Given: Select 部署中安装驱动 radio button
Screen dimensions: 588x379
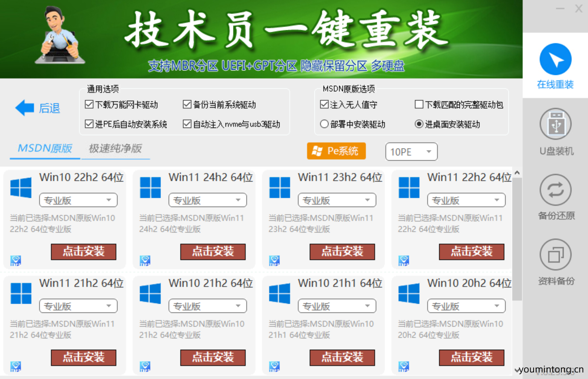Looking at the screenshot, I should pyautogui.click(x=324, y=124).
